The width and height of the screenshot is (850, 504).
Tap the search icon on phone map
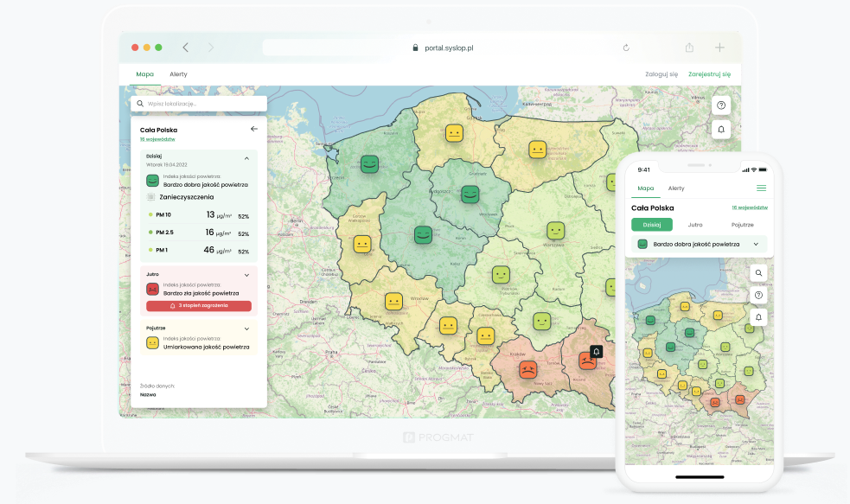(758, 272)
